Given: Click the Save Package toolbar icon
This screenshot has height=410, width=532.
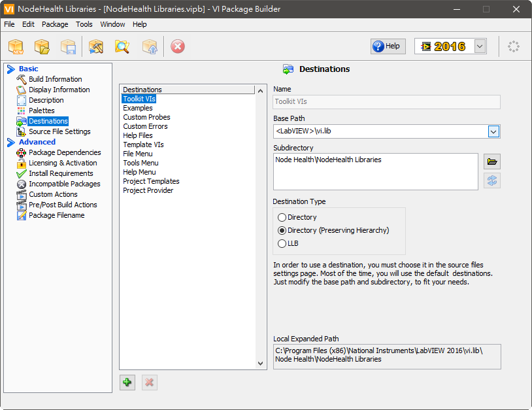Looking at the screenshot, I should point(68,46).
